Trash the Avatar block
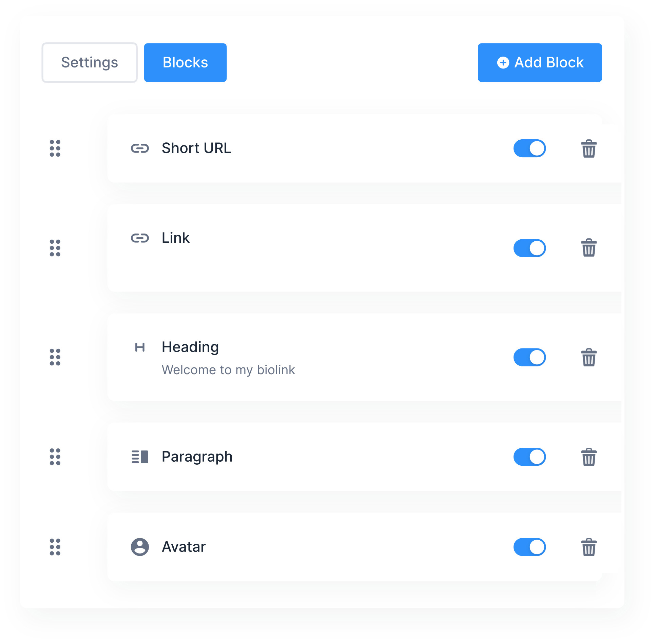 pyautogui.click(x=589, y=547)
